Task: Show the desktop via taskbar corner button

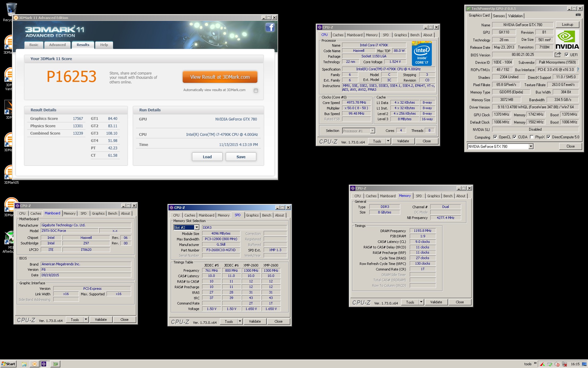Action: coord(585,364)
